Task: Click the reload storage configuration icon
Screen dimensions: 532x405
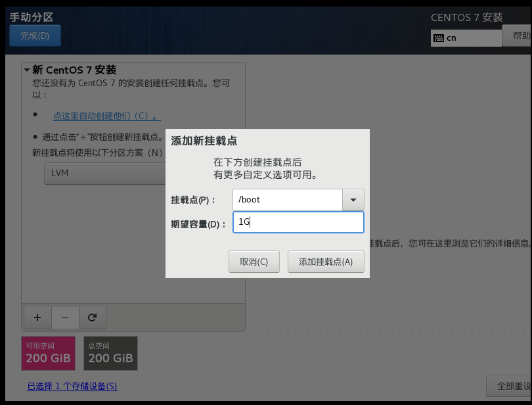Action: (x=93, y=318)
